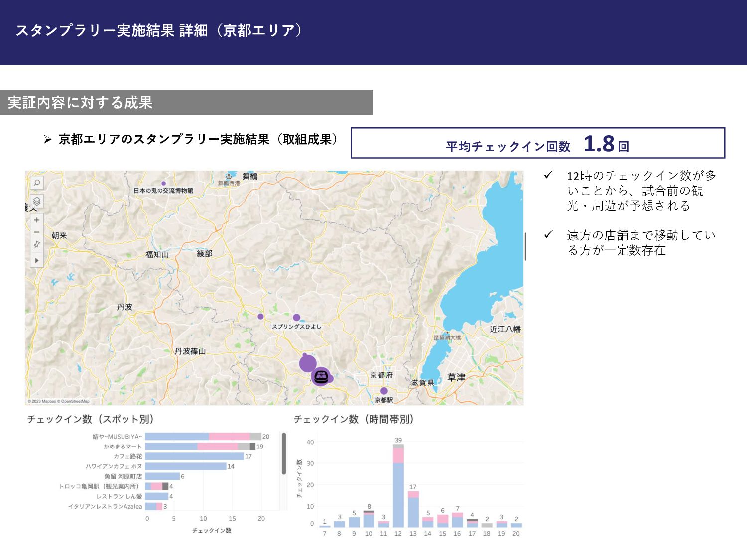Click the '17' value above the 13 bar

[413, 487]
